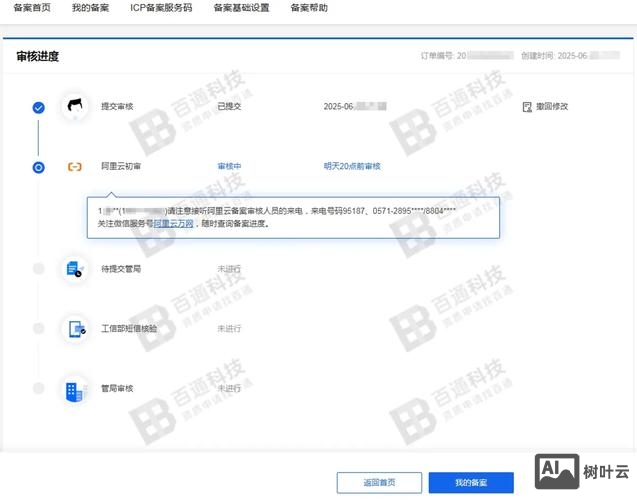Click the 撤回修改 link
Viewport: 637px width, 500px height.
click(x=552, y=106)
